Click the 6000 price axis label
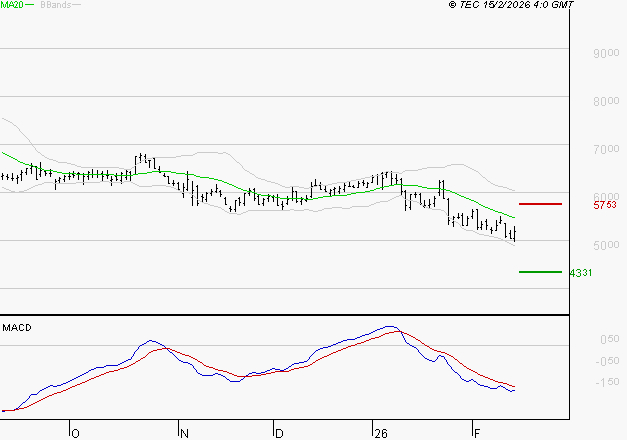This screenshot has width=627, height=440. 606,196
